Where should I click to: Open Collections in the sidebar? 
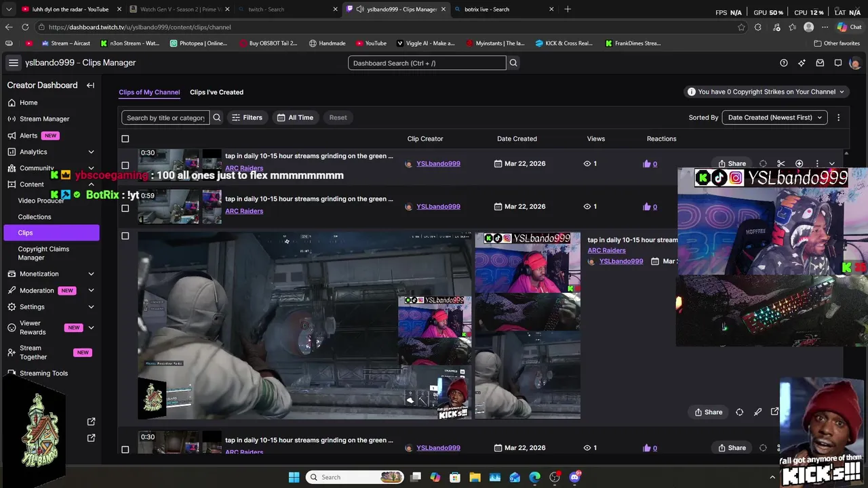[x=35, y=217]
